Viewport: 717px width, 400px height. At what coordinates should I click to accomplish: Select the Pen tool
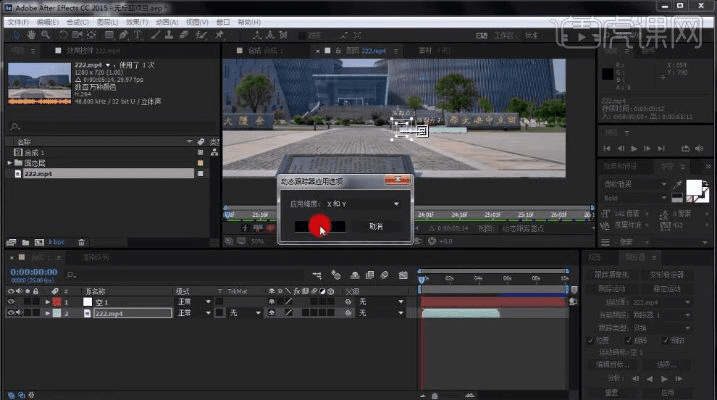click(x=122, y=34)
